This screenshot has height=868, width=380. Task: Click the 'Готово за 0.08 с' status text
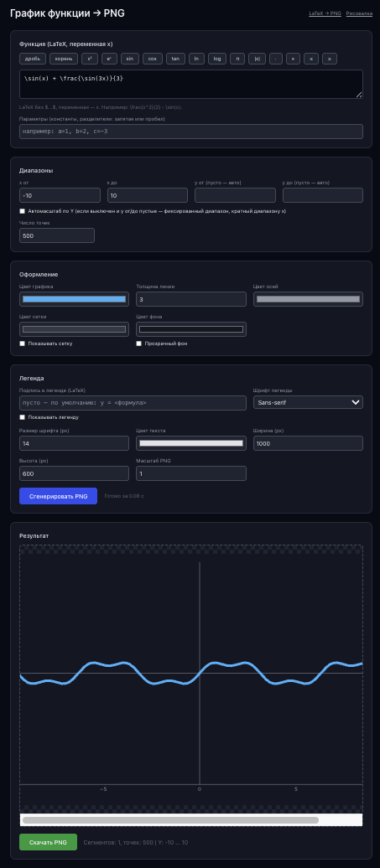pos(124,496)
